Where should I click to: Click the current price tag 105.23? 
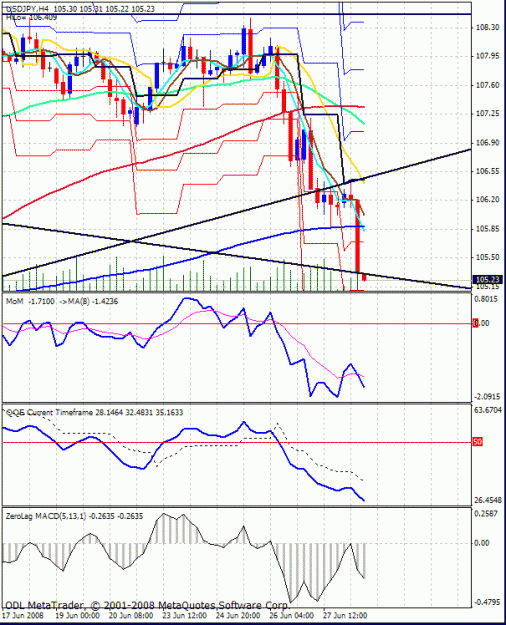tap(488, 280)
